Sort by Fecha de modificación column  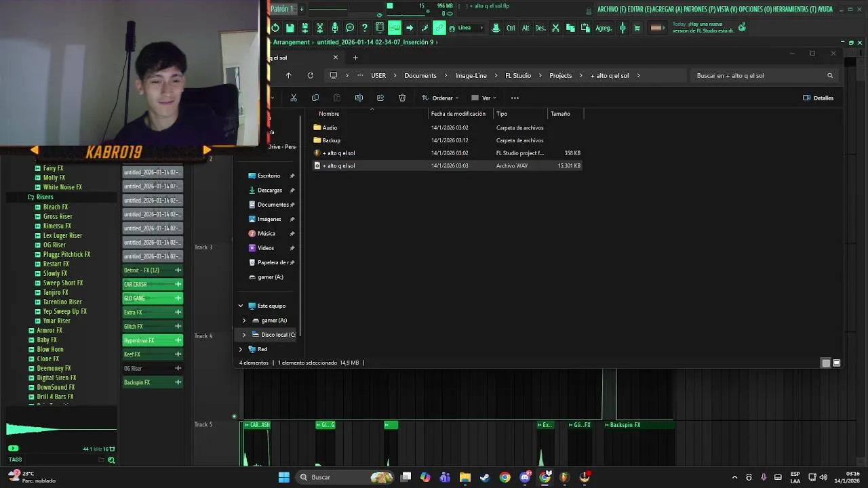(458, 114)
